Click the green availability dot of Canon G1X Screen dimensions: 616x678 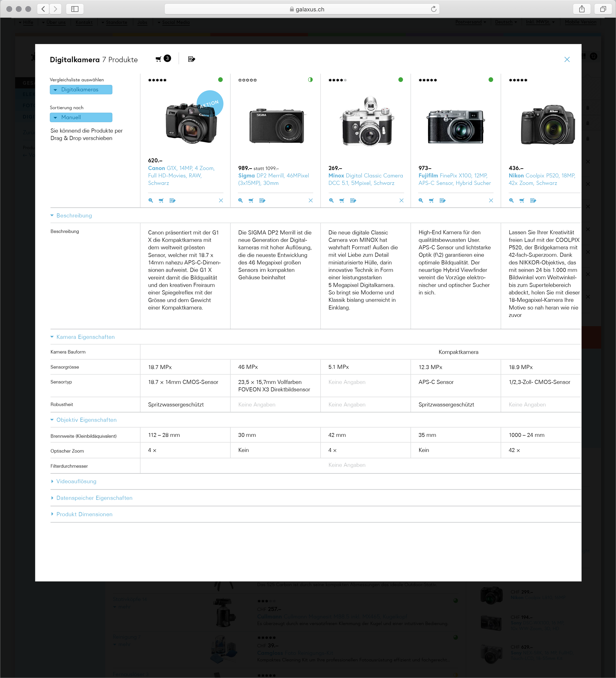[220, 80]
